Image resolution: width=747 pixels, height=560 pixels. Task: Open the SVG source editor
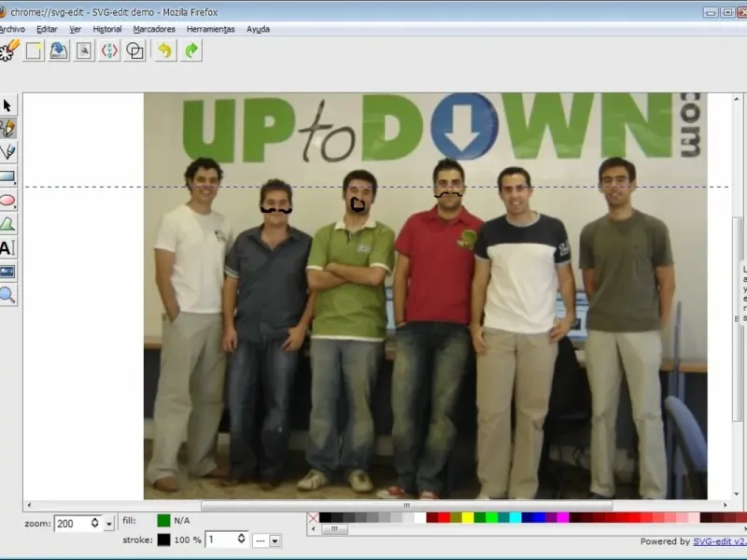tap(109, 50)
